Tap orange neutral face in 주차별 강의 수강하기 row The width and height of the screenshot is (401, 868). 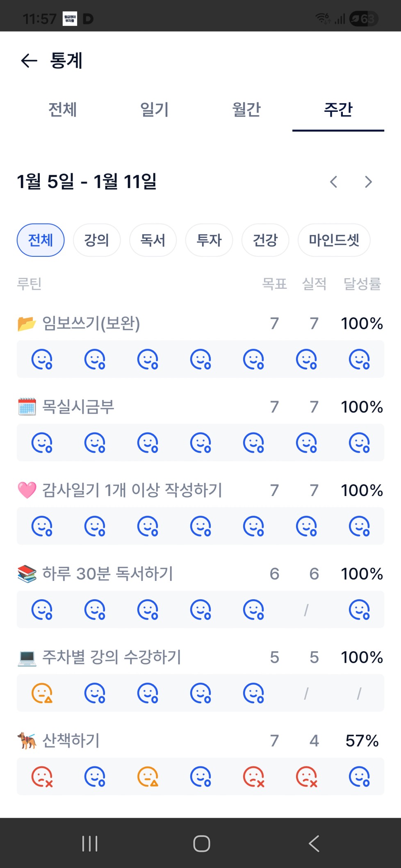42,693
